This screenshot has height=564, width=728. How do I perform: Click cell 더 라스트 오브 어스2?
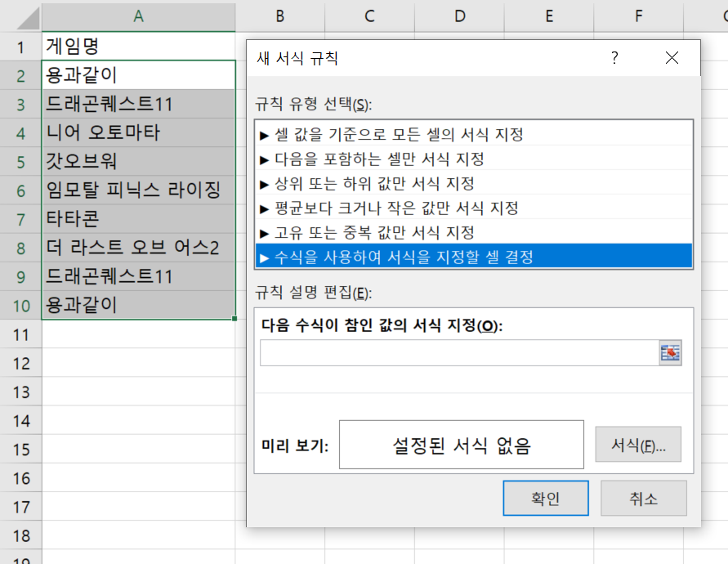click(x=138, y=248)
